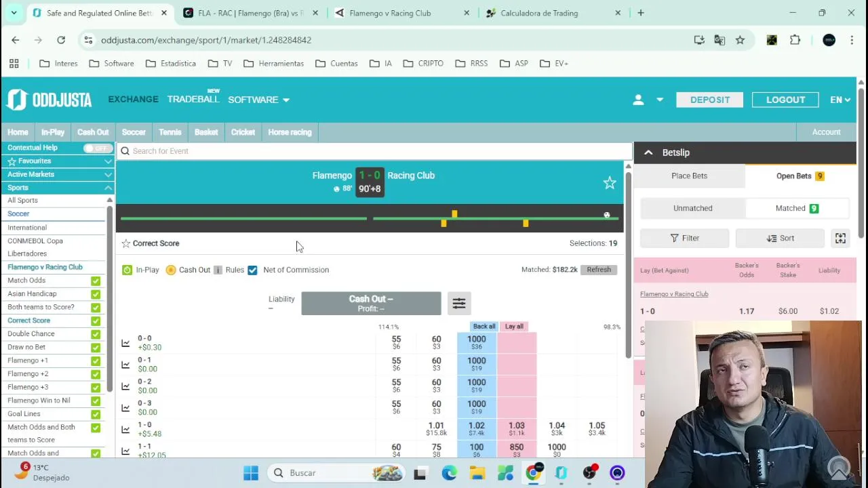Toggle the Correct Score market checkbox
The width and height of the screenshot is (868, 488).
click(x=96, y=321)
